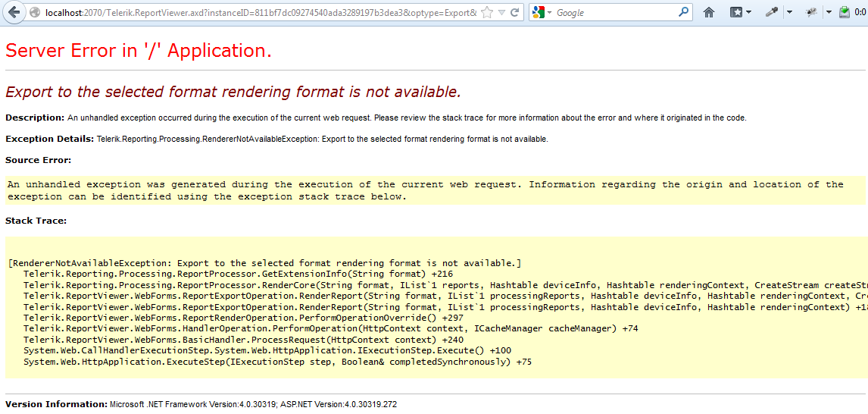Click the 'Server Error in '/' Application.' heading
868x414 pixels.
click(x=139, y=51)
